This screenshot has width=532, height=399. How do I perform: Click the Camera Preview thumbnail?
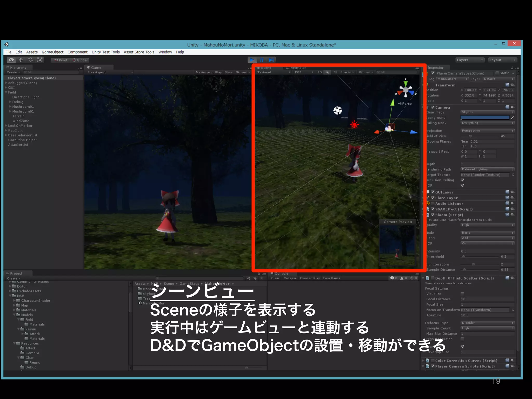pos(398,245)
